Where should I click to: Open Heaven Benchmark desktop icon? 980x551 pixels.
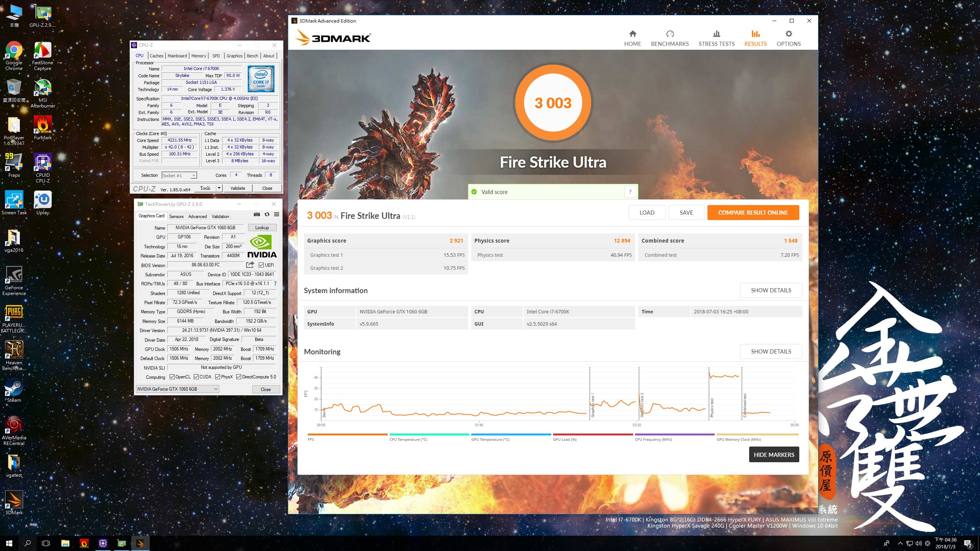(14, 355)
